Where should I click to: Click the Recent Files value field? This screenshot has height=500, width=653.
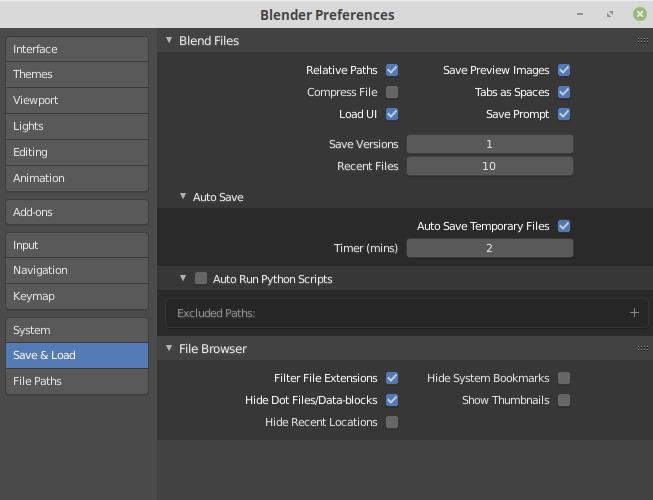[490, 166]
